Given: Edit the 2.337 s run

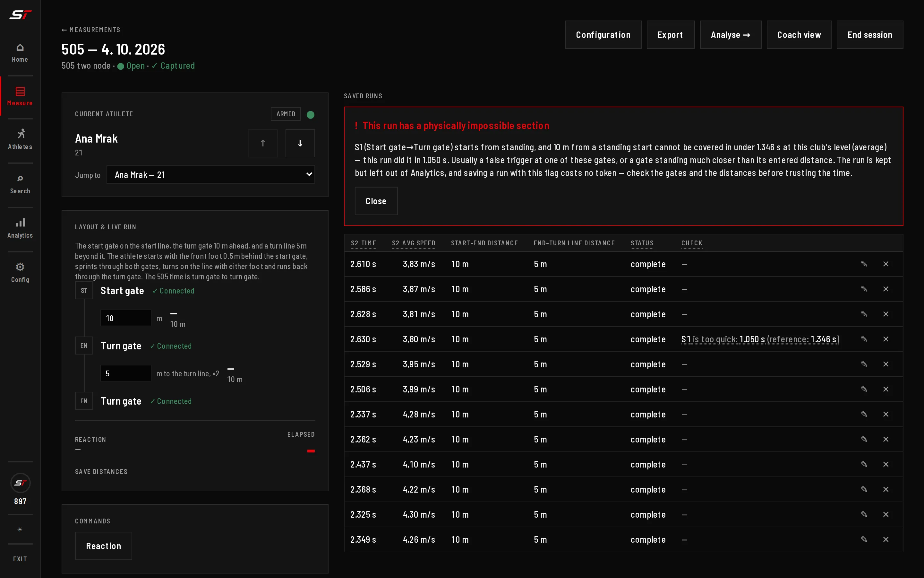Looking at the screenshot, I should [x=864, y=414].
